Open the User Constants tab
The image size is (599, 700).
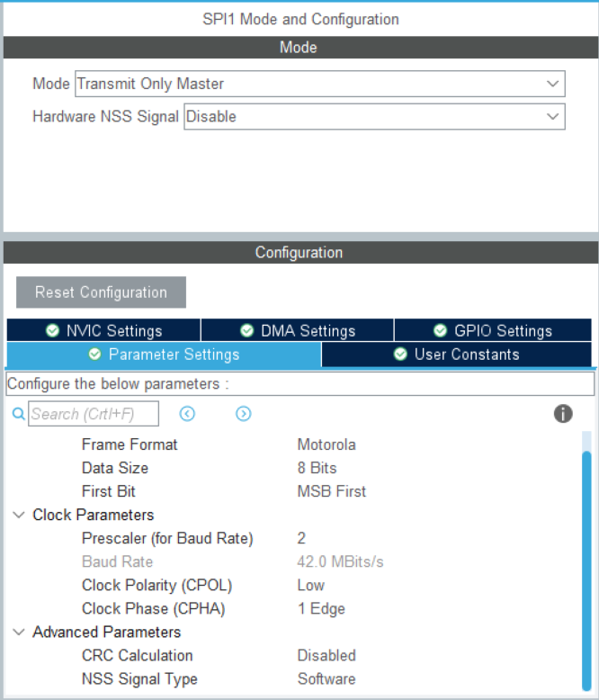(x=456, y=354)
